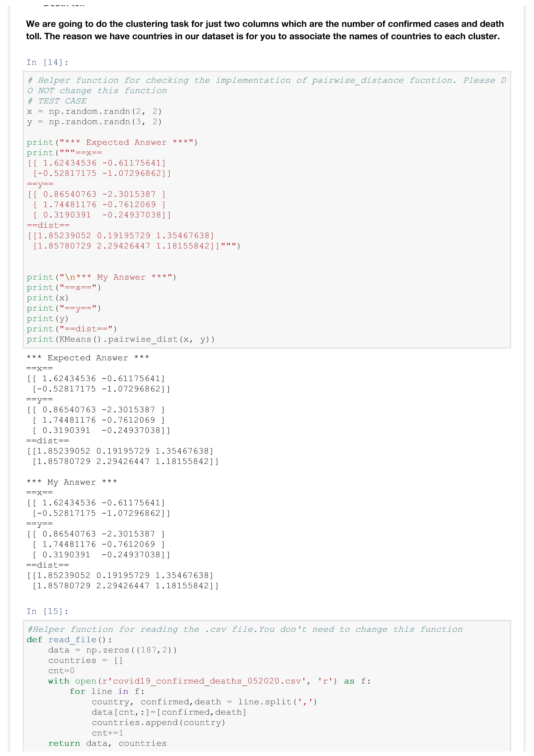Image resolution: width=534 pixels, height=756 pixels.
Task: Click the line.split(',') code line
Action: [204, 702]
